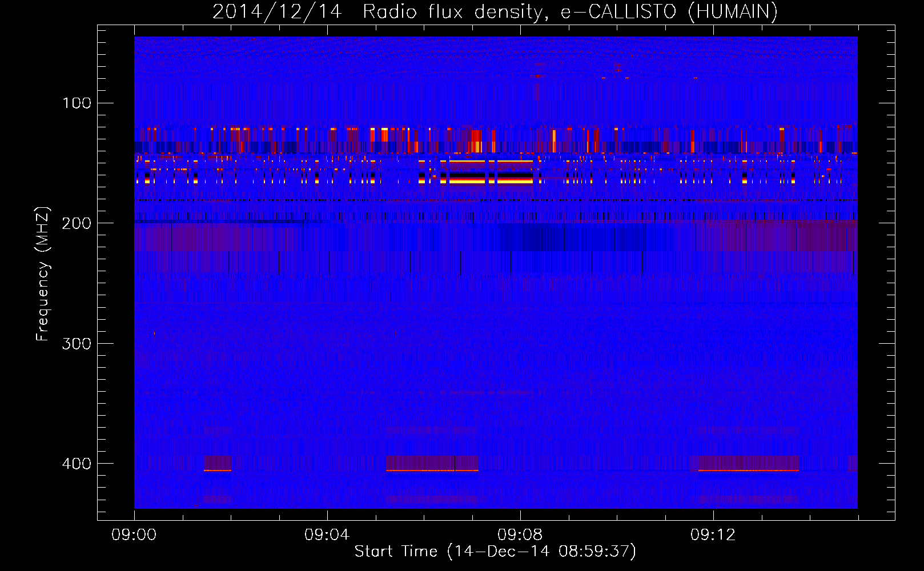Click the 300 frequency tick label
924x571 pixels.
77,344
